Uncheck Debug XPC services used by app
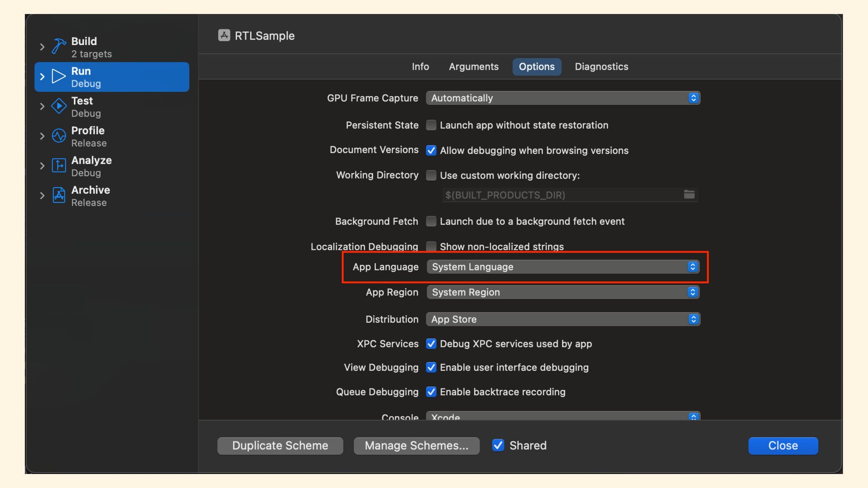The width and height of the screenshot is (868, 488). pos(431,344)
